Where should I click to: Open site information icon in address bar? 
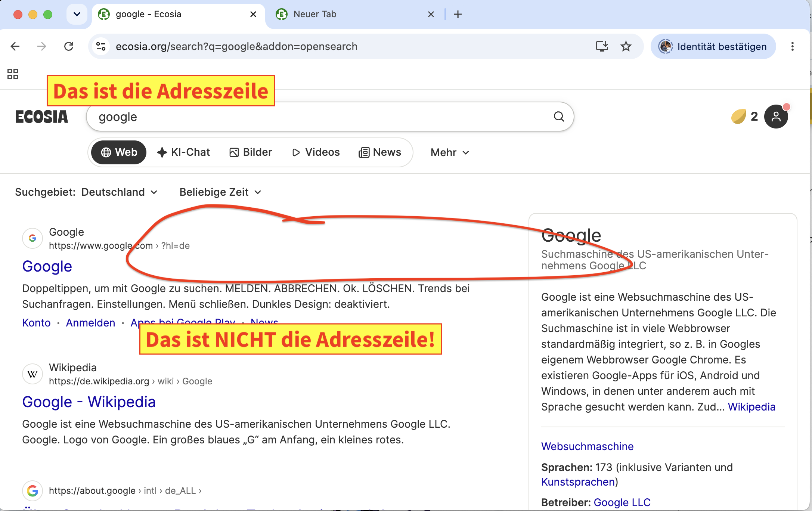point(101,46)
